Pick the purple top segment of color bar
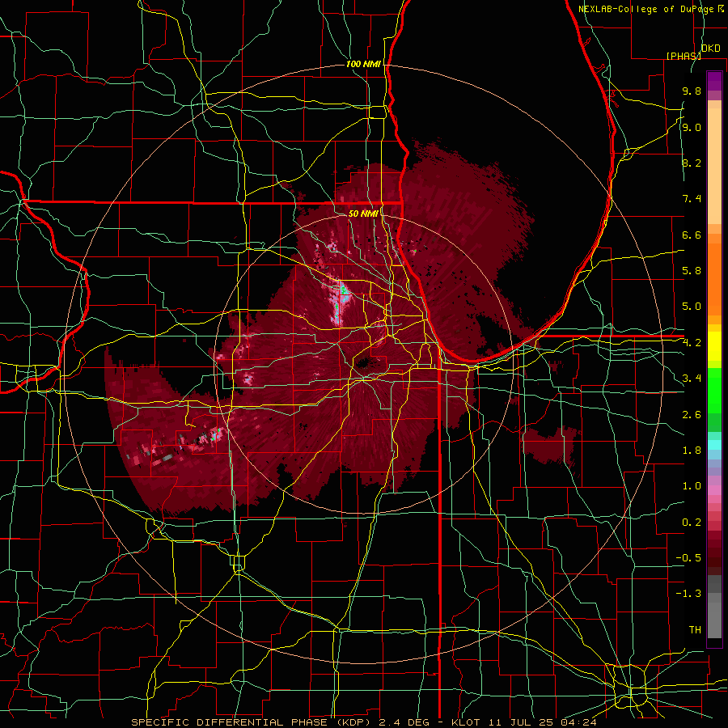The height and width of the screenshot is (728, 728). [x=714, y=81]
